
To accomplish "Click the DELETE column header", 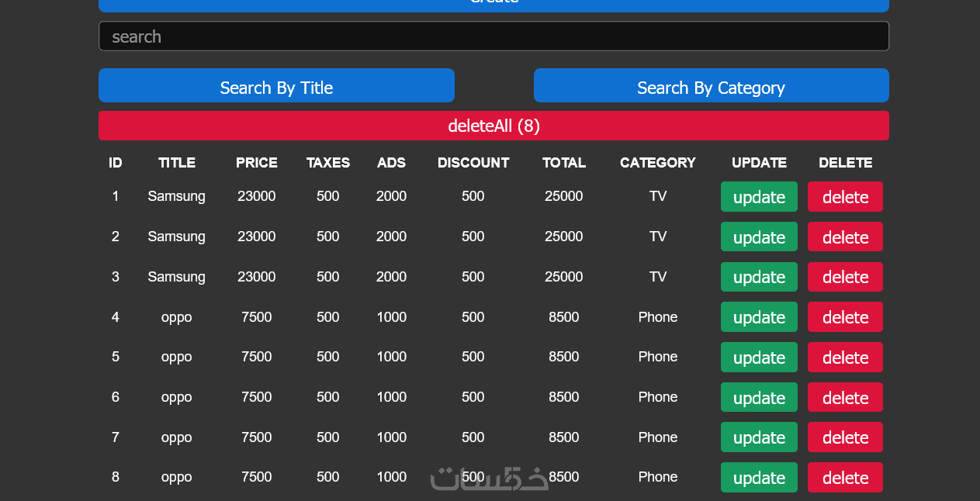I will pyautogui.click(x=845, y=163).
